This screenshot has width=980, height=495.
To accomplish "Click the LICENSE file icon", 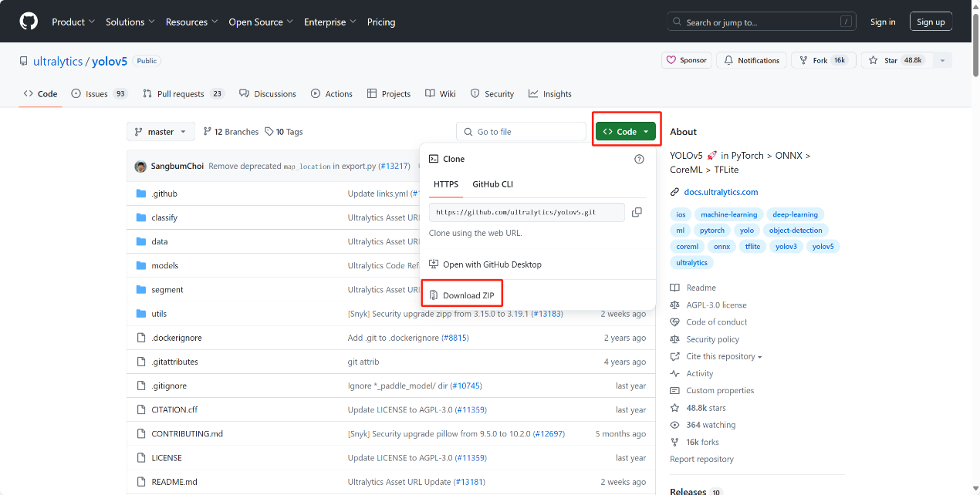I will click(140, 458).
